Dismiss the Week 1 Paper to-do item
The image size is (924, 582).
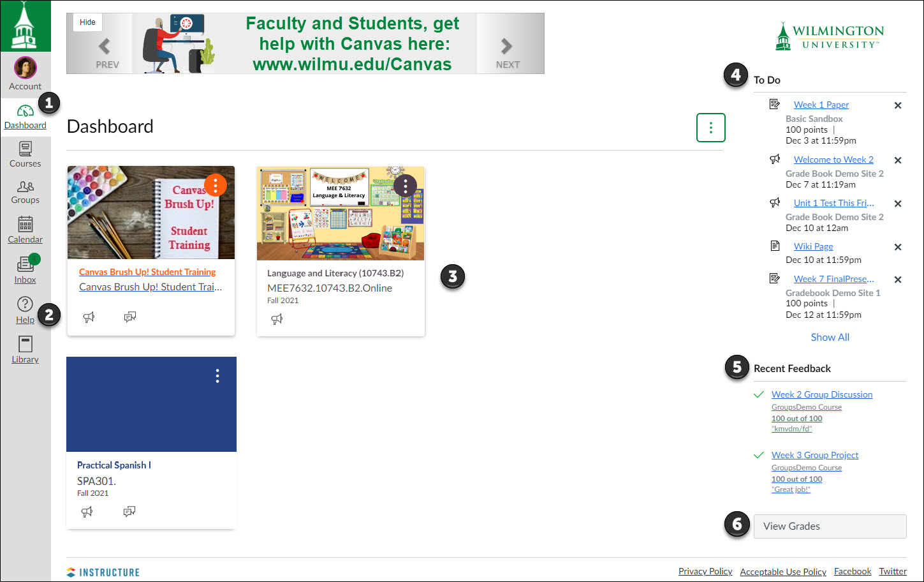[x=898, y=105]
